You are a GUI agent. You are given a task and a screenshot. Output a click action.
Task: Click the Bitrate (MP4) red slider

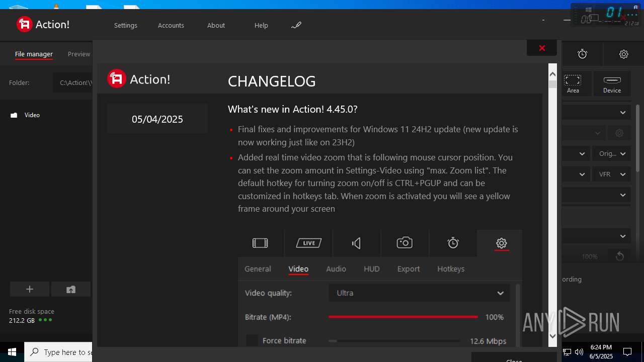[403, 317]
